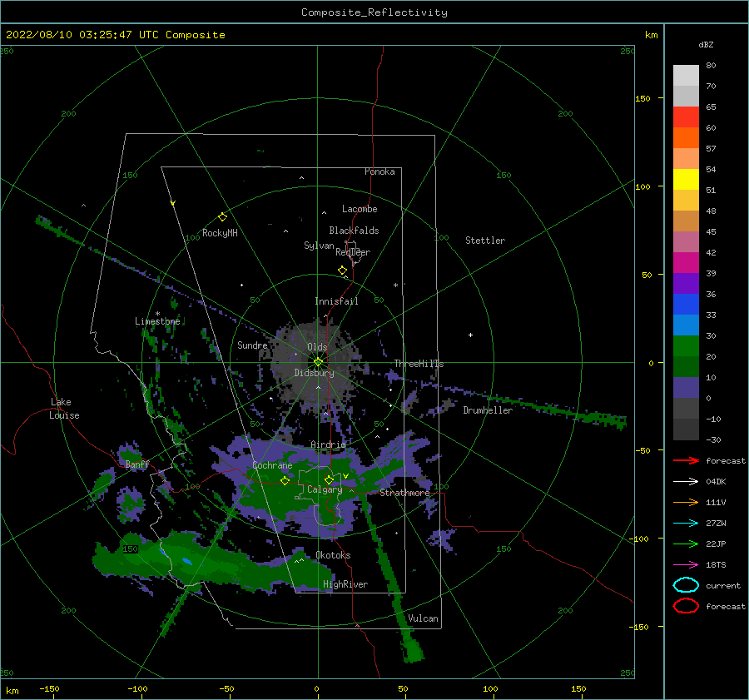Select the pink 45 dBZ legend swatch

(x=686, y=241)
